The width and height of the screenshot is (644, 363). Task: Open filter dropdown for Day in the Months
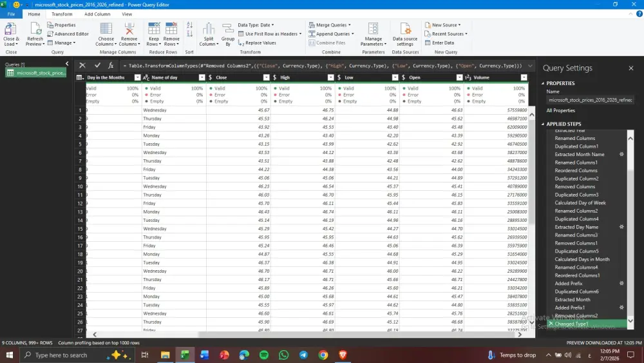(x=138, y=78)
